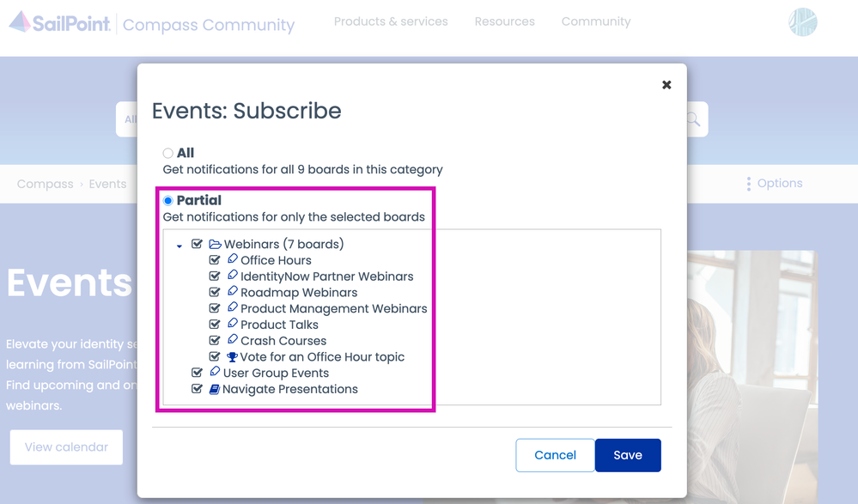
Task: Close the subscribe dialog with X
Action: coord(666,85)
